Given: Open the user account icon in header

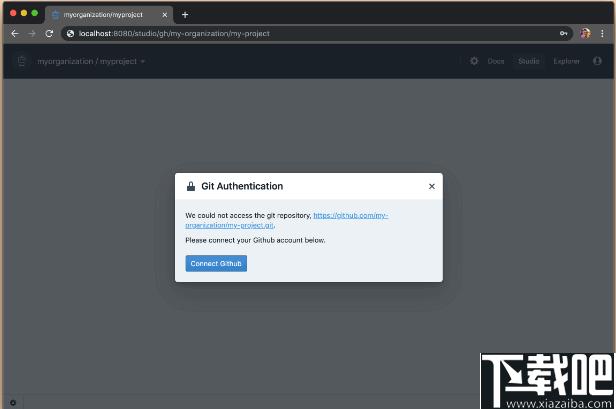Looking at the screenshot, I should pos(597,61).
